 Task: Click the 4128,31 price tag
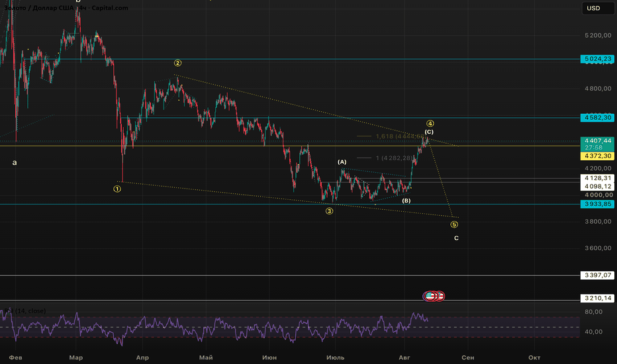click(597, 178)
